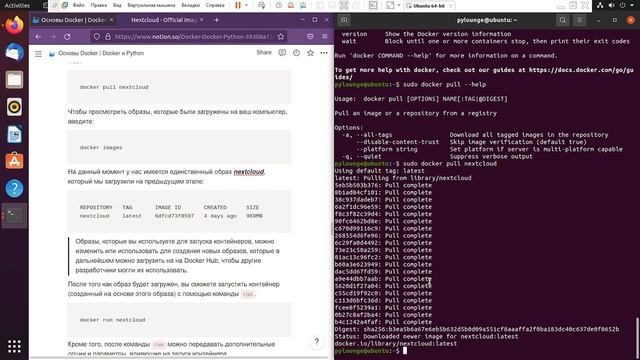Search in terminal with magnifier icon
The height and width of the screenshot is (360, 640).
point(563,20)
